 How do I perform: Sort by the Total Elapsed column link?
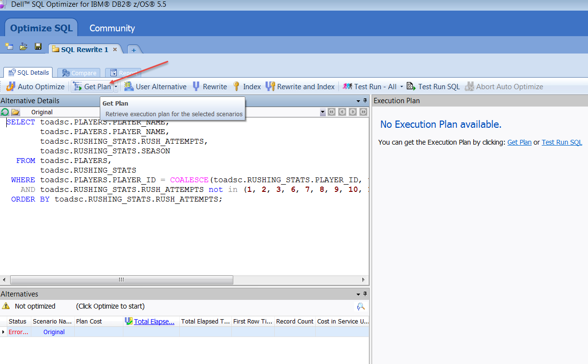pos(154,322)
